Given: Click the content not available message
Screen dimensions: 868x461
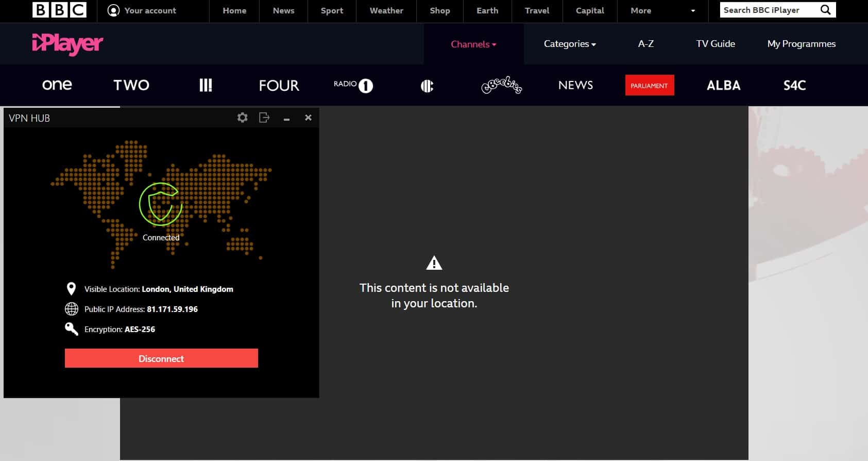Looking at the screenshot, I should coord(434,295).
